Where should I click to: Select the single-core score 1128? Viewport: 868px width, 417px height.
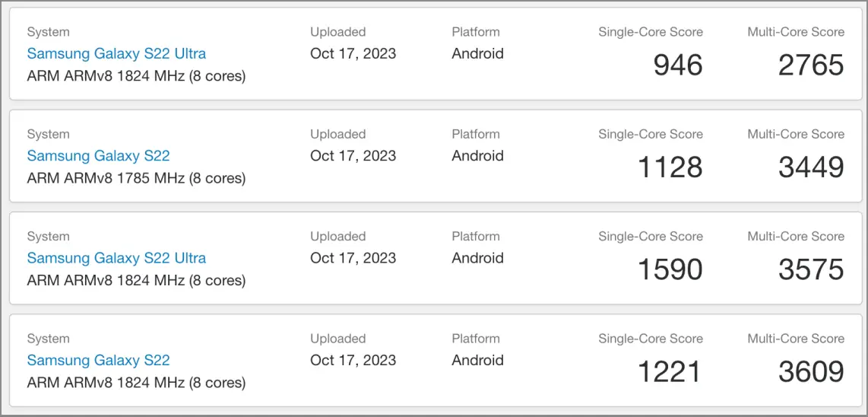[670, 167]
